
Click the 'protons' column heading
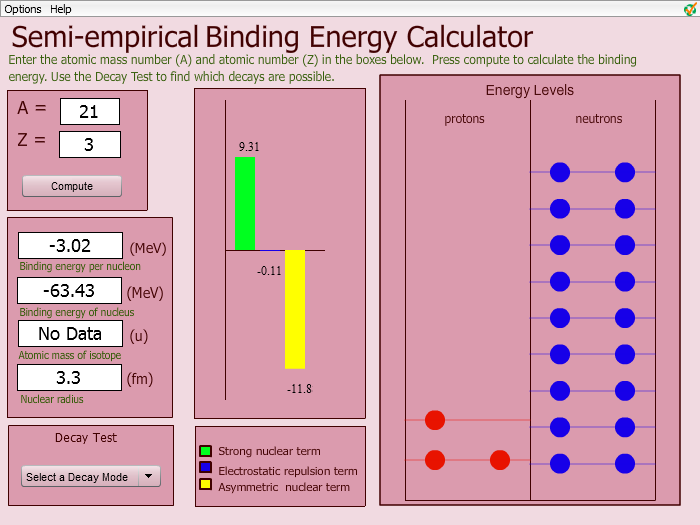point(464,119)
